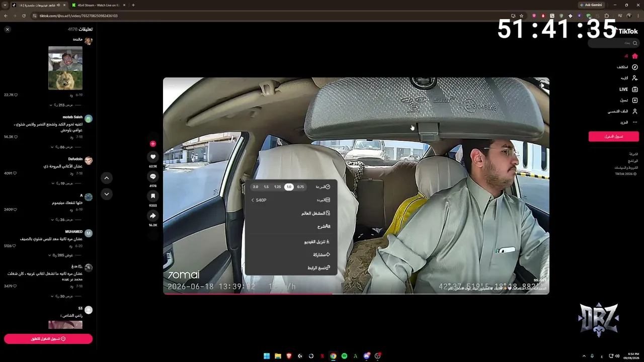Select 2.0 playback speed
The height and width of the screenshot is (362, 644).
256,187
